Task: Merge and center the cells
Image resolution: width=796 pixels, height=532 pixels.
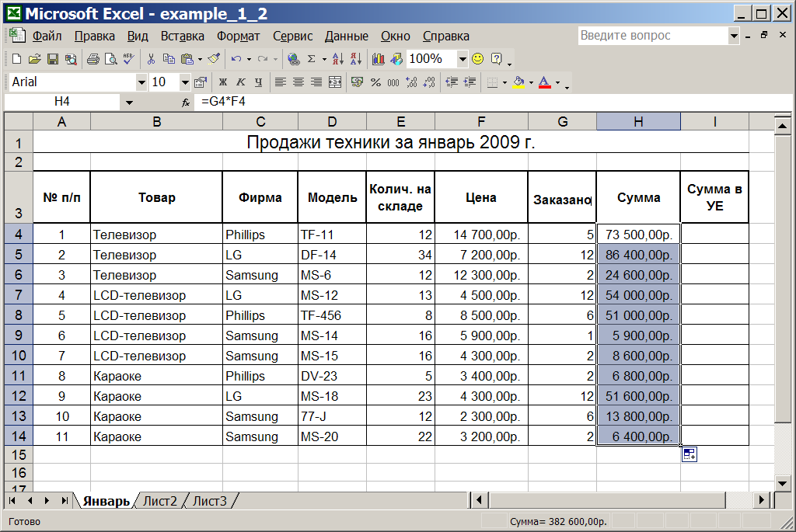Action: 335,82
